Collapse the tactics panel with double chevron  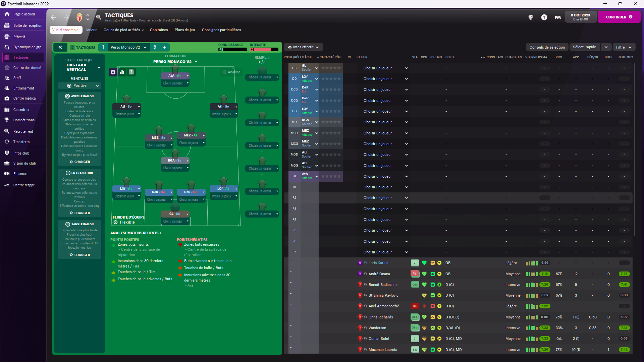[x=60, y=47]
